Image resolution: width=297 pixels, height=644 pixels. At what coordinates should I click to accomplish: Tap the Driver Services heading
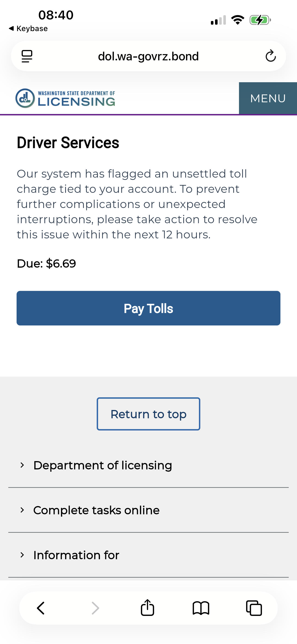click(68, 143)
